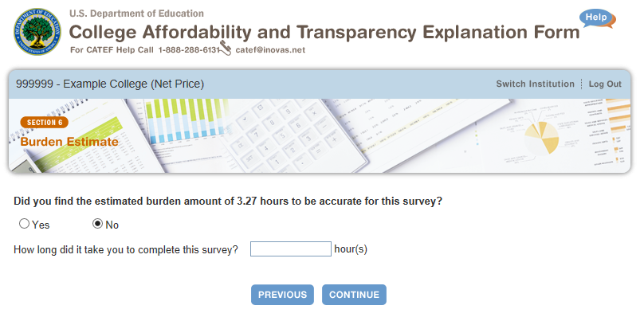Click the 999999 - Example College institution name
This screenshot has width=644, height=321.
[110, 84]
